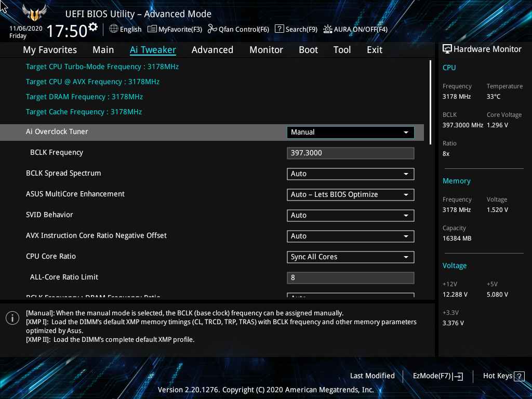
Task: Click the settings gear beside the clock
Action: (x=93, y=26)
